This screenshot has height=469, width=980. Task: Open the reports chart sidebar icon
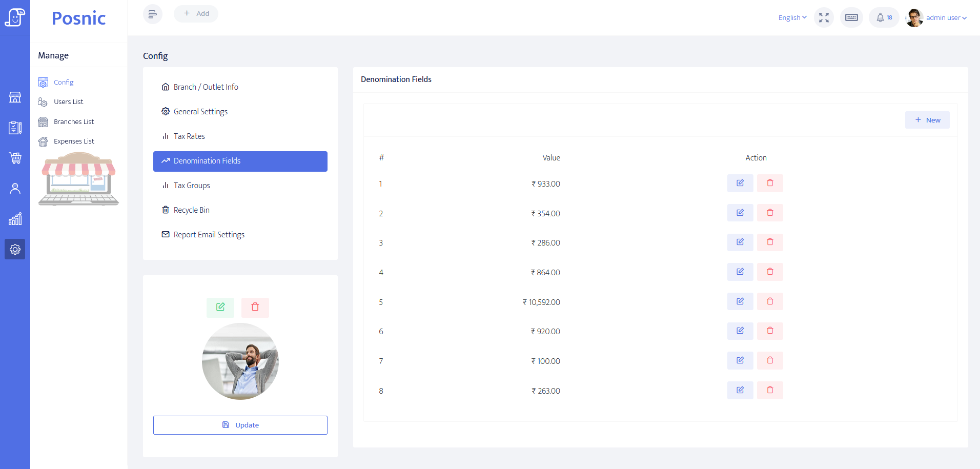[x=15, y=219]
